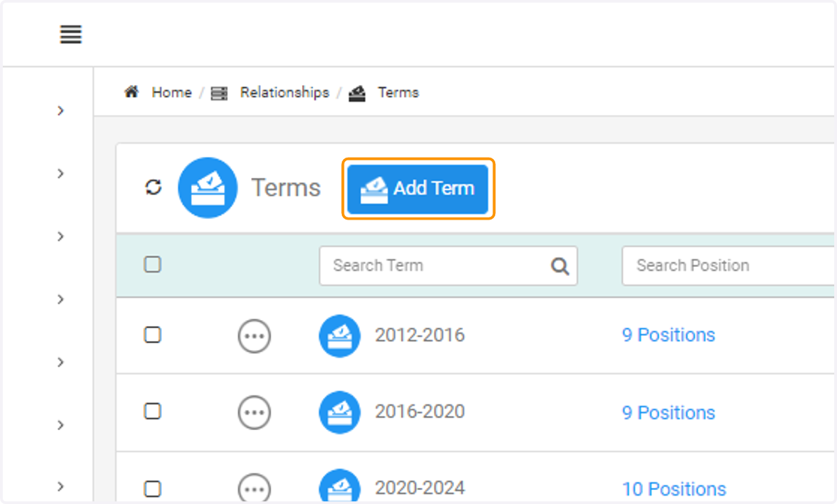This screenshot has height=504, width=837.
Task: Open 9 Positions link for 2012-2016
Action: (x=668, y=335)
